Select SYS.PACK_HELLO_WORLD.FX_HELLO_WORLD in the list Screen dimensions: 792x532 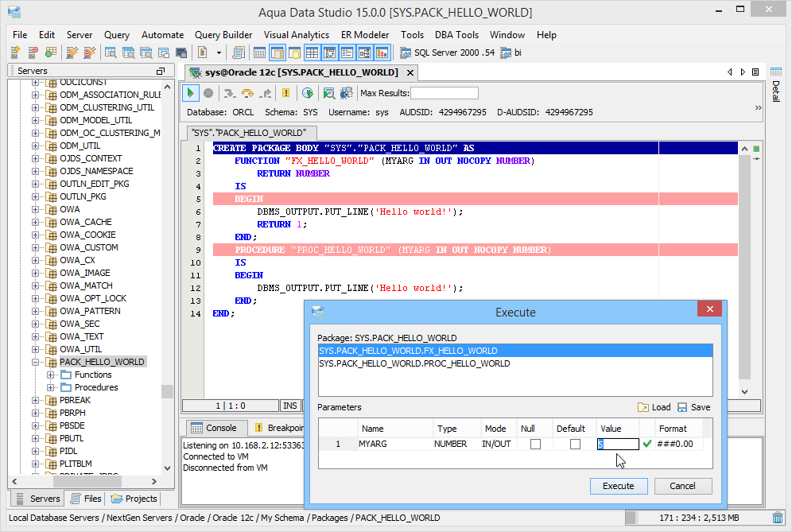(x=515, y=351)
